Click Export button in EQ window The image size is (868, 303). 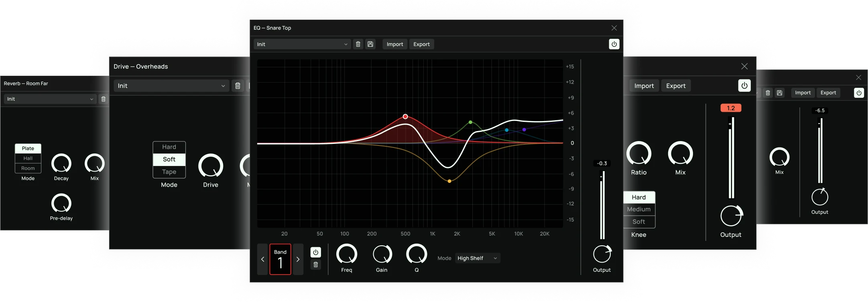pos(421,44)
